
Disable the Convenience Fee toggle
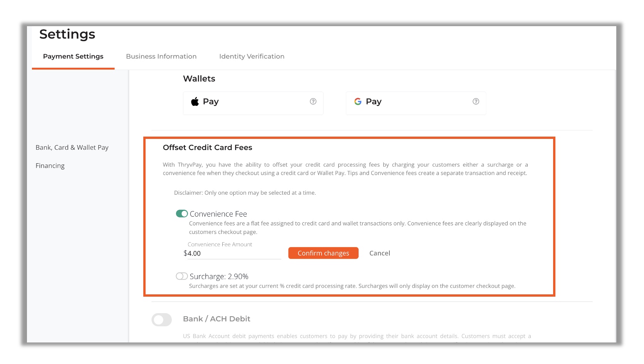181,213
